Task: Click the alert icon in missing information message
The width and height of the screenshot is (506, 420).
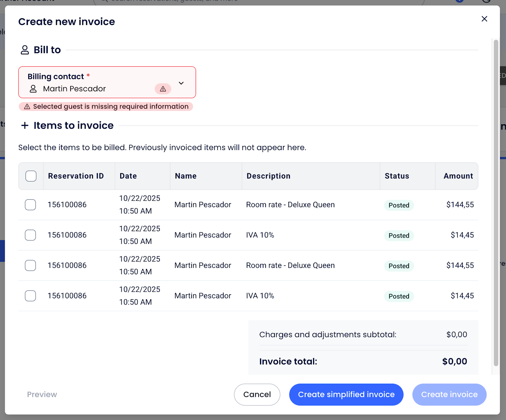Action: [27, 107]
